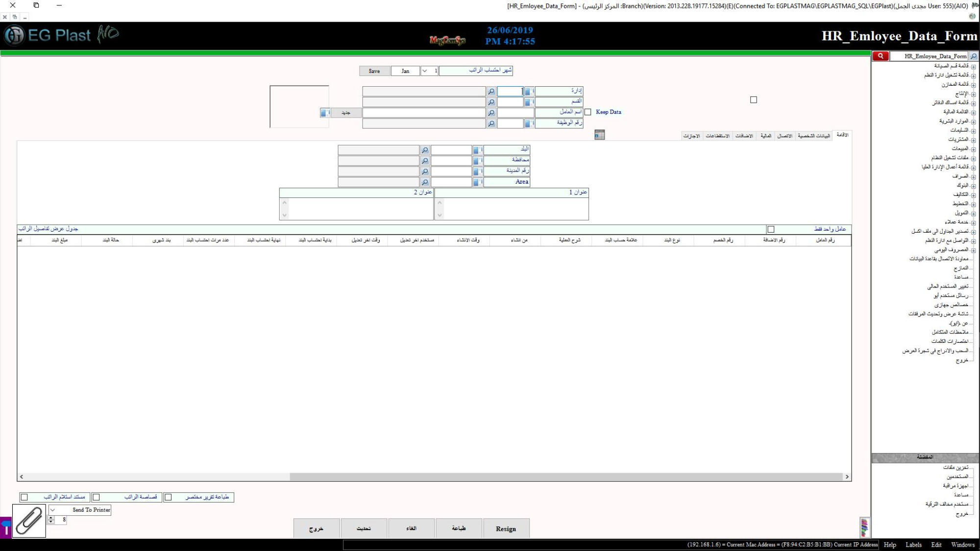Switch to the الاضافات tab

point(744,136)
